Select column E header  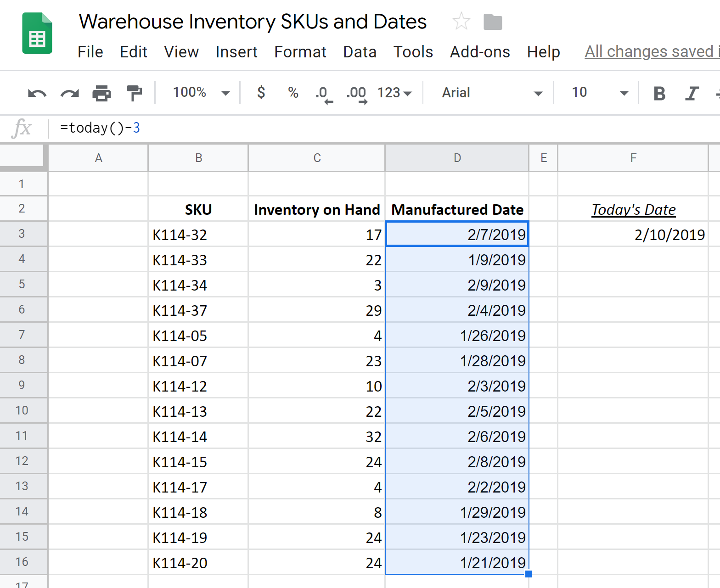pyautogui.click(x=544, y=158)
